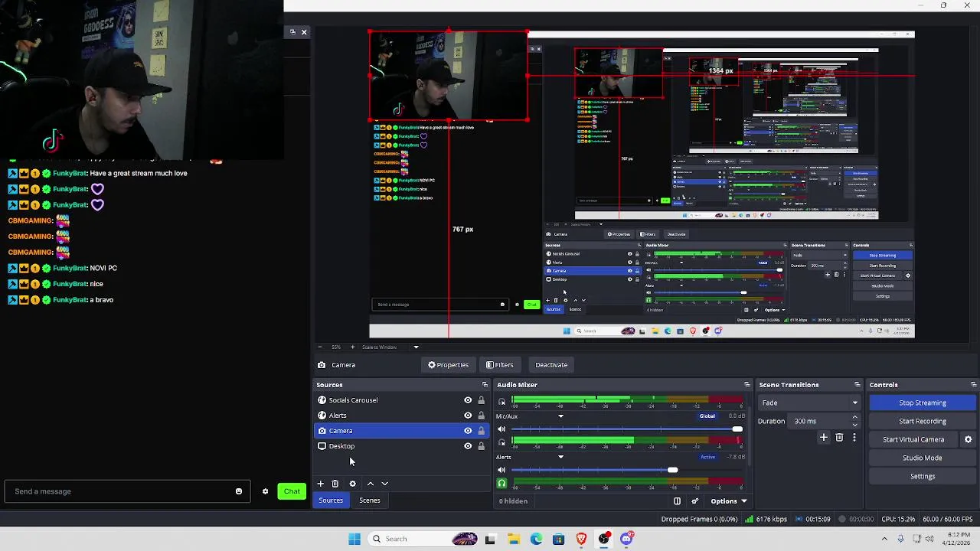Send message with green Chat button
The image size is (980, 551).
click(292, 491)
